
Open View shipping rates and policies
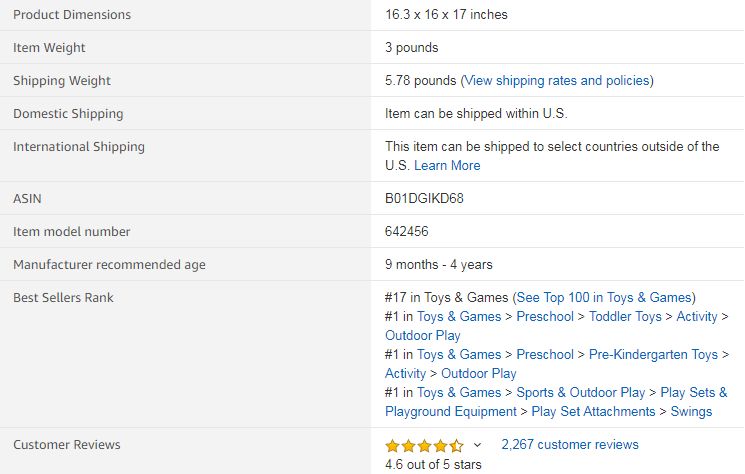point(557,80)
